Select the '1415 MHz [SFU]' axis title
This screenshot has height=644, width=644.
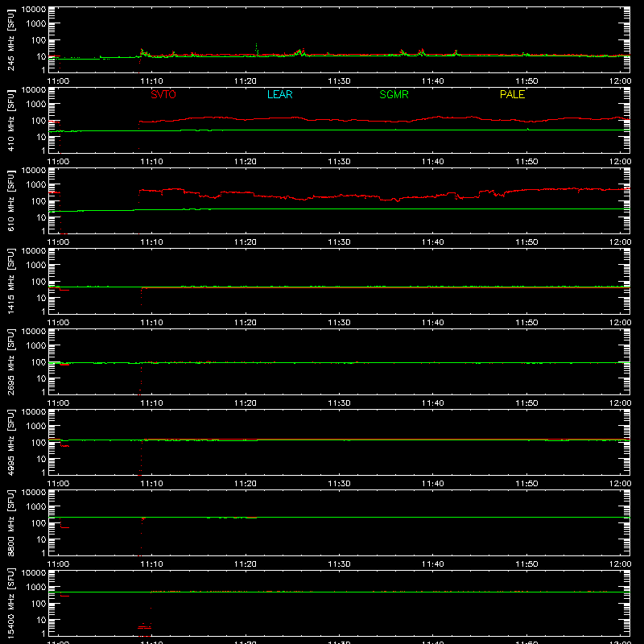coord(10,282)
